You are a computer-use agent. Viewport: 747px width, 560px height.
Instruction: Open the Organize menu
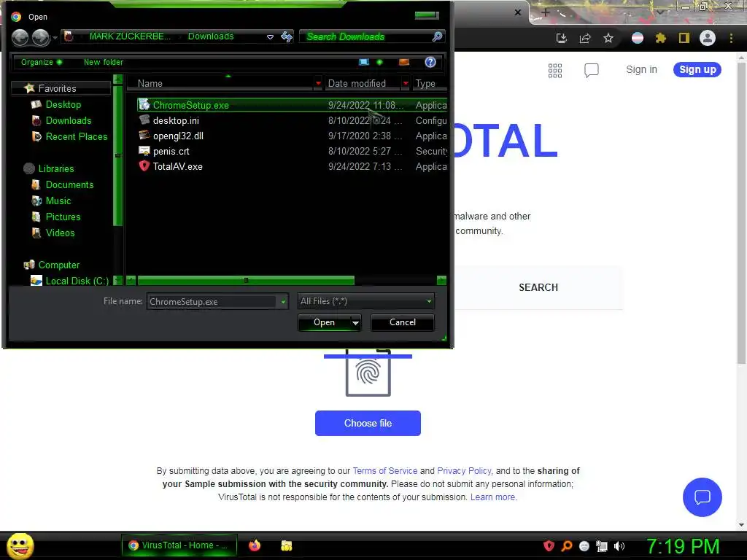[x=41, y=62]
